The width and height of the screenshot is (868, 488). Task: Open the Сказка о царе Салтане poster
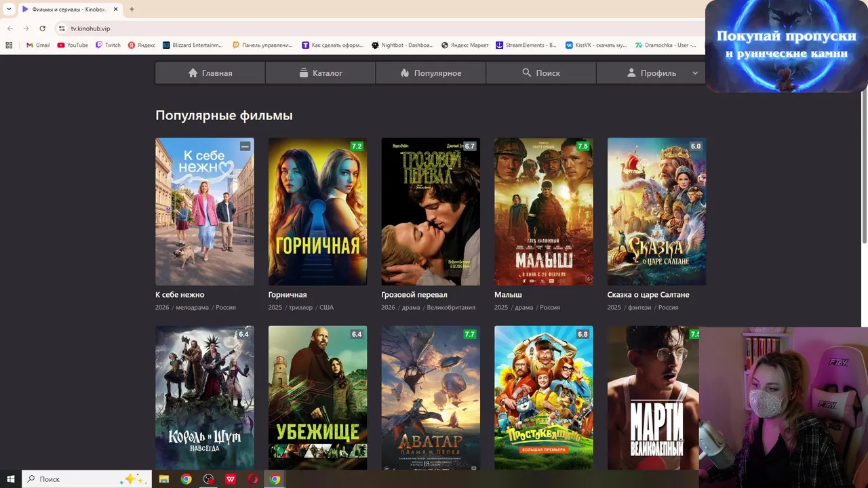[x=656, y=211]
